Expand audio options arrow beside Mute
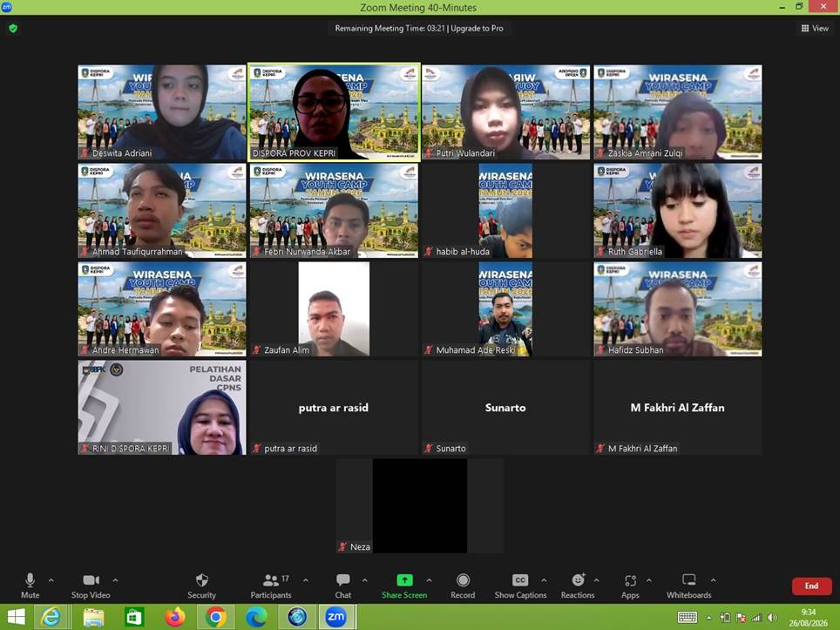This screenshot has width=840, height=630. coord(51,580)
